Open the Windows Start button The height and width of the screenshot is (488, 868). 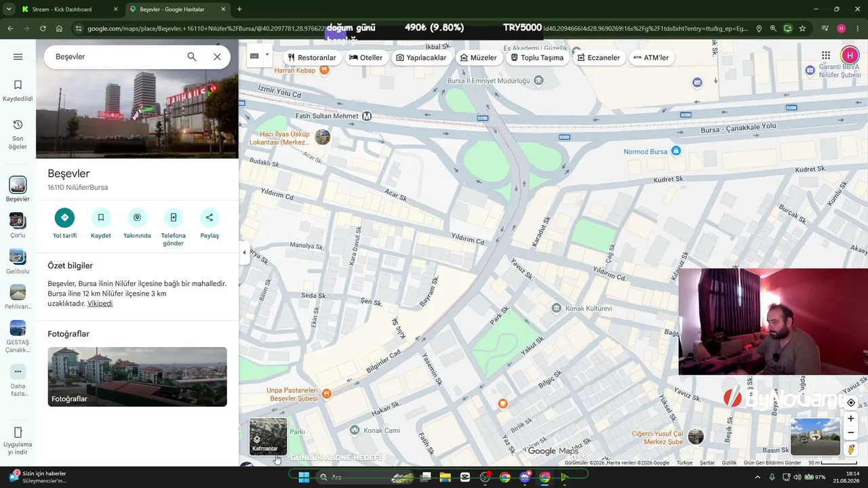[x=304, y=477]
